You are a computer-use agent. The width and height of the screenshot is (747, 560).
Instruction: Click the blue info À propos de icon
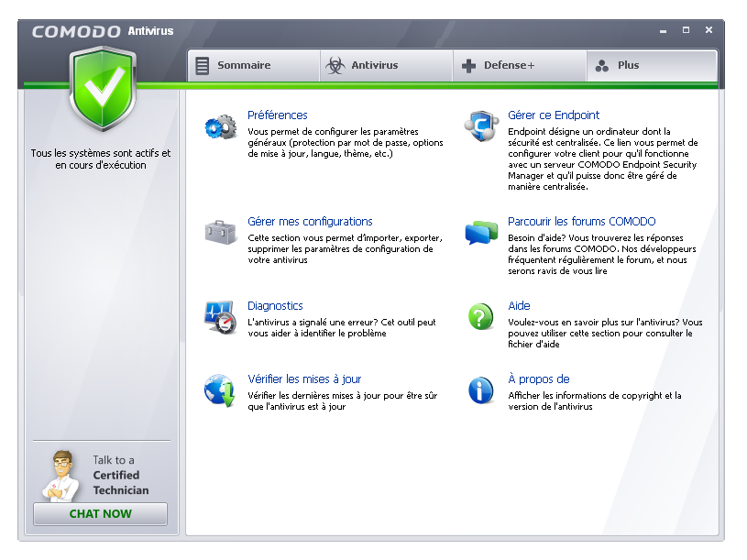[x=481, y=390]
